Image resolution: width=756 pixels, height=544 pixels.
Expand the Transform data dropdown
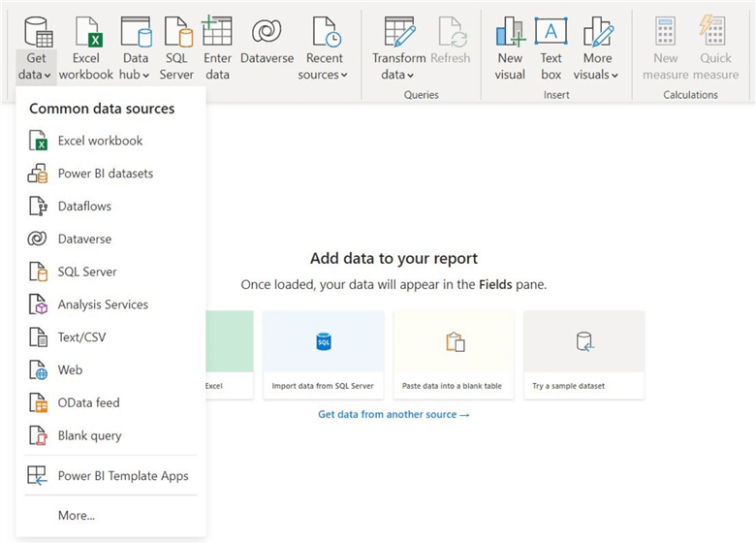[x=398, y=75]
